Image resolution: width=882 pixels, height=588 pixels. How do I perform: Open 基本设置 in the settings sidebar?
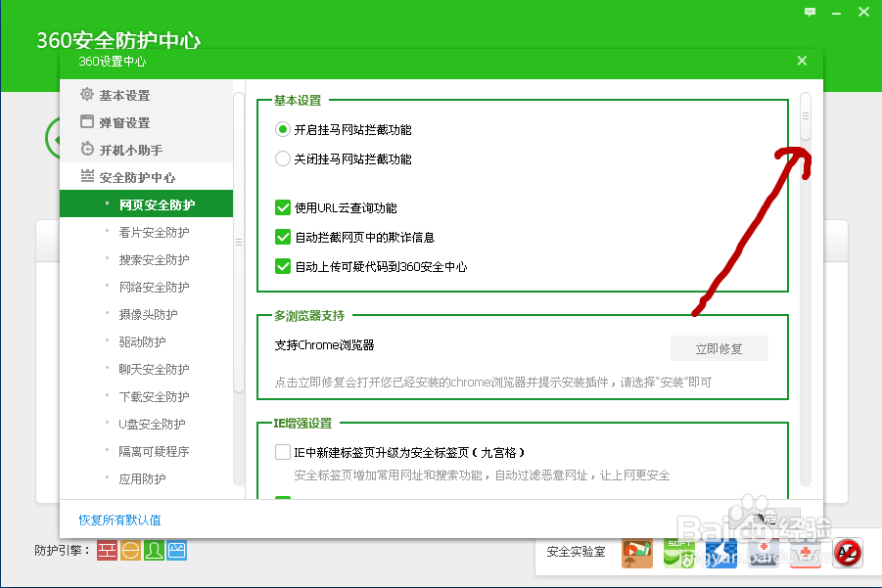124,96
